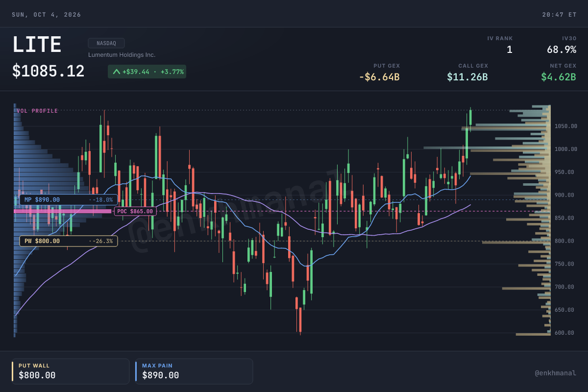Click the up-arrow icon in change badge
Image resolution: width=588 pixels, height=392 pixels.
(x=117, y=72)
